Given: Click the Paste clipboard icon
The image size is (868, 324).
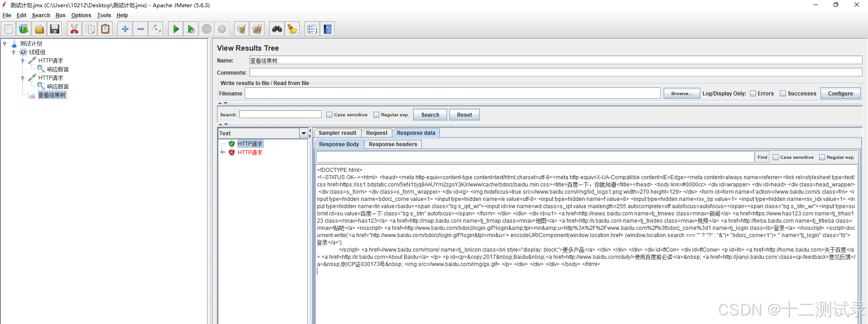Looking at the screenshot, I should pyautogui.click(x=105, y=29).
